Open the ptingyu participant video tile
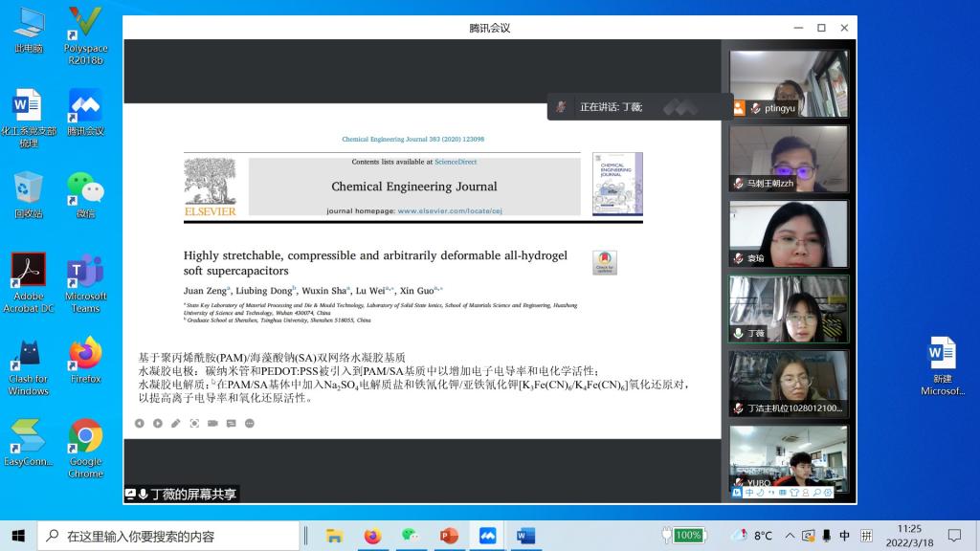Image resolution: width=980 pixels, height=551 pixels. pyautogui.click(x=789, y=83)
